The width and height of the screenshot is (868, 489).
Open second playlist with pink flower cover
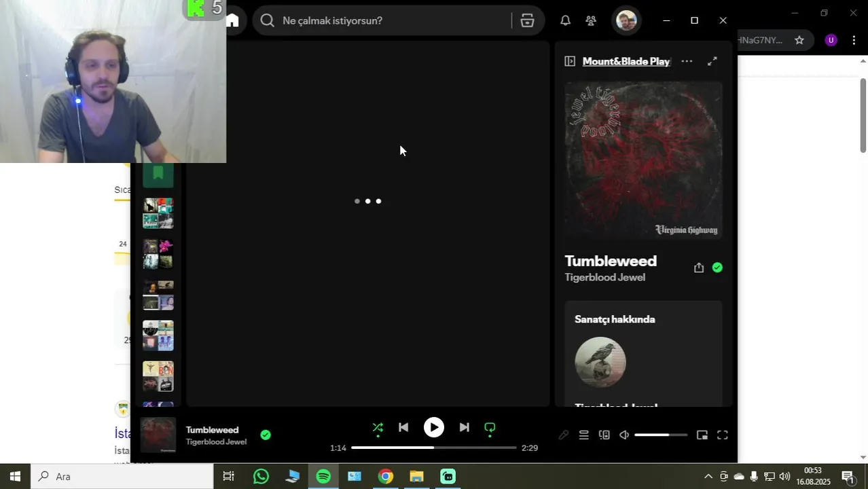[x=158, y=254]
